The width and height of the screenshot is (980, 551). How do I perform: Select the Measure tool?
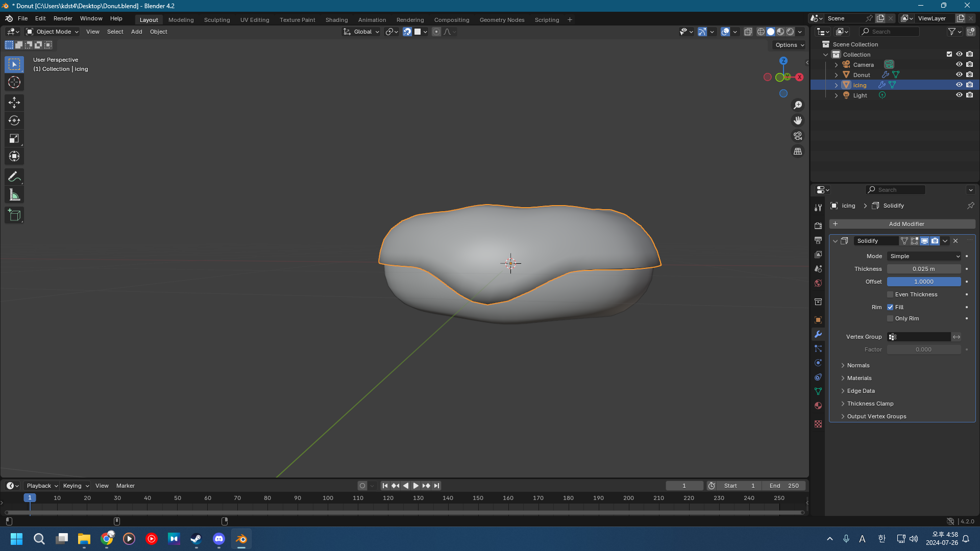(x=14, y=194)
